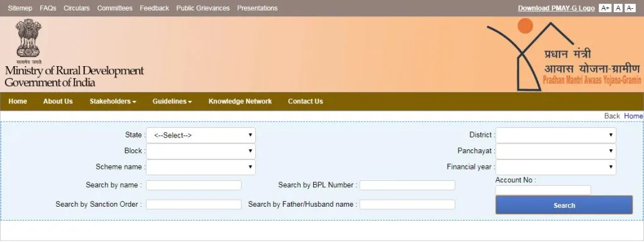Open the Committees link
644x242 pixels.
pyautogui.click(x=114, y=8)
